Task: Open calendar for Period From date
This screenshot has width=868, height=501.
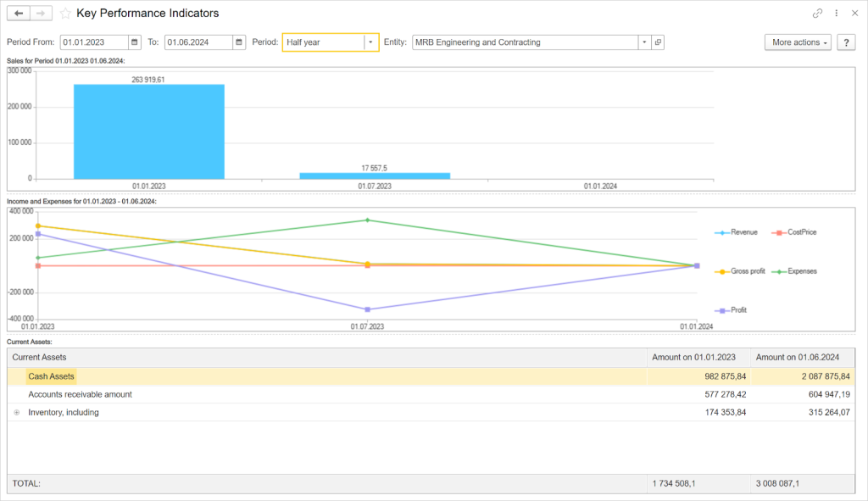Action: coord(135,42)
